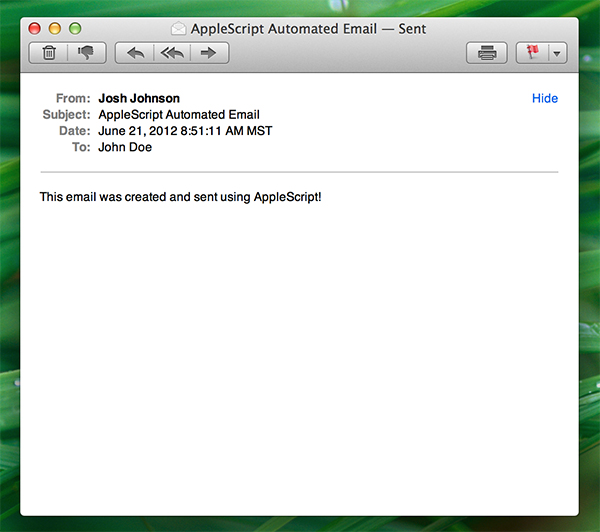
Task: Minimize the window with yellow button
Action: click(55, 28)
